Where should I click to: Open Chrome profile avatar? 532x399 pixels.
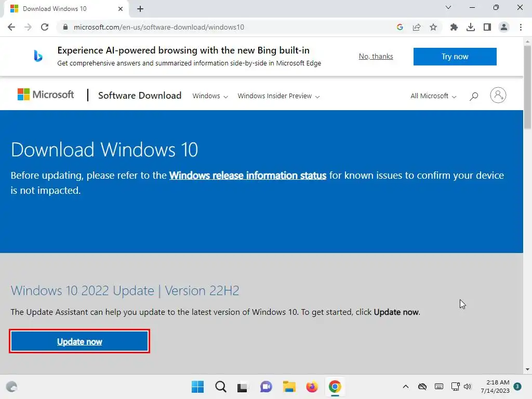pos(504,27)
